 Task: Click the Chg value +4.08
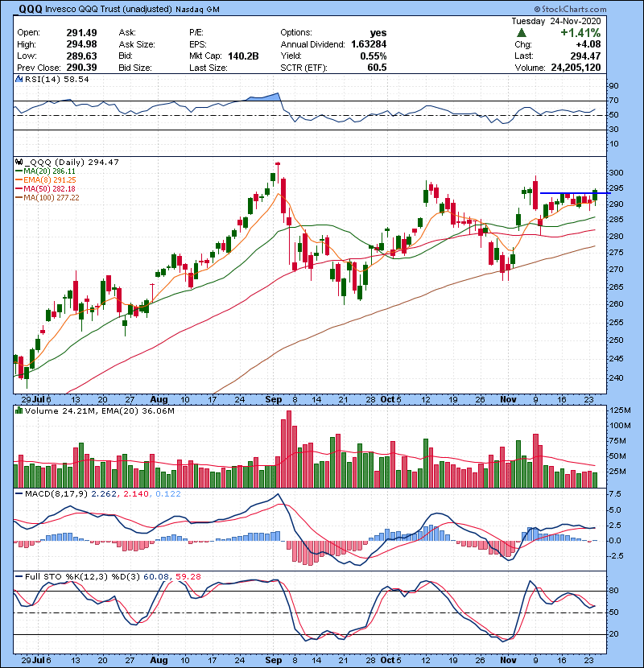coord(588,44)
